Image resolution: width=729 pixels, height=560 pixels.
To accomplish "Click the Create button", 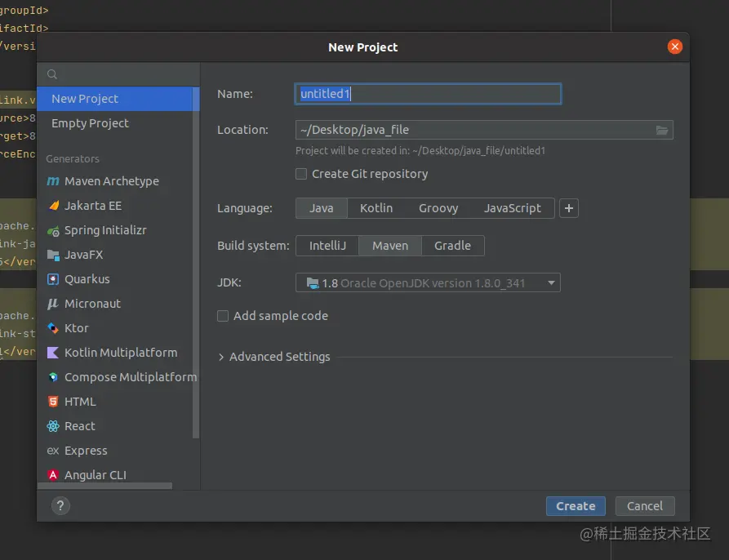I will 576,506.
